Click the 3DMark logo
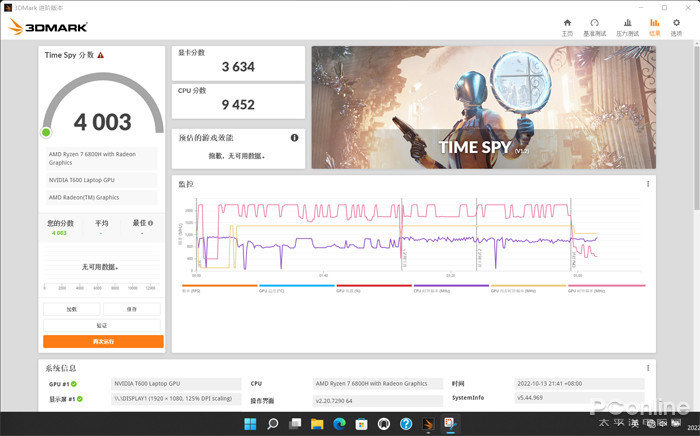The height and width of the screenshot is (436, 700). pos(48,27)
